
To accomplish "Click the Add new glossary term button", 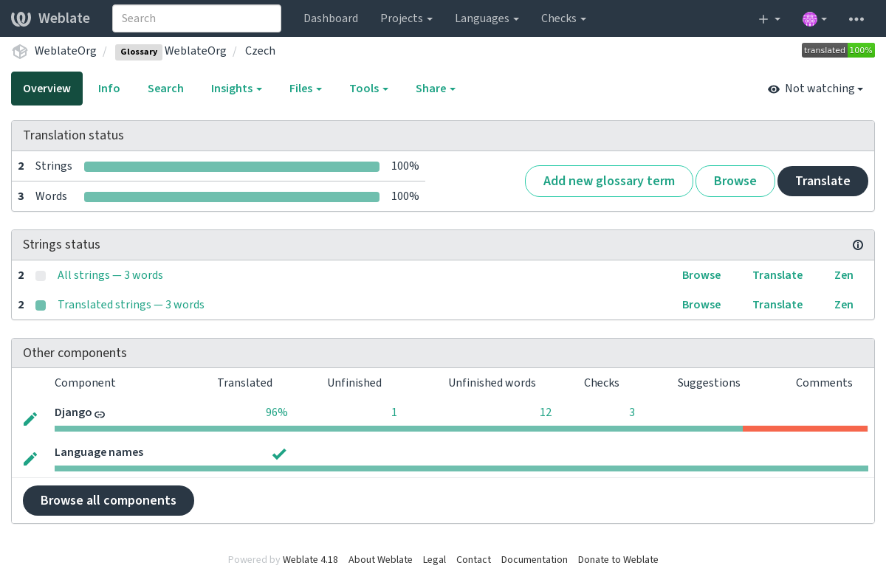I will [x=609, y=181].
